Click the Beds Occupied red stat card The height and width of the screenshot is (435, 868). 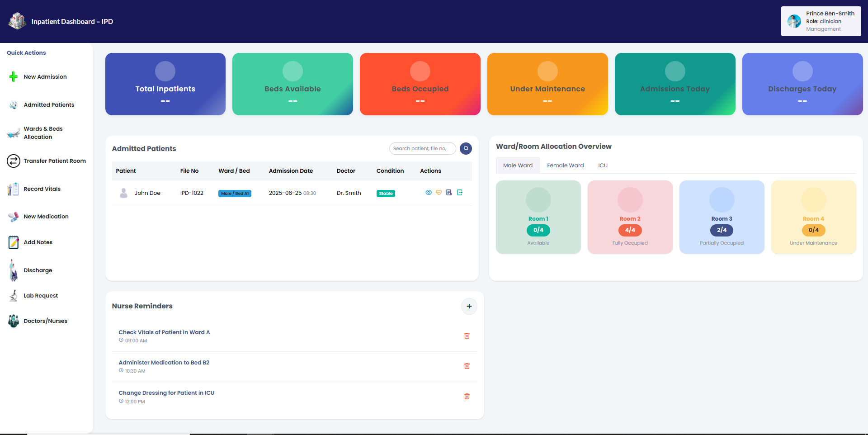tap(420, 84)
